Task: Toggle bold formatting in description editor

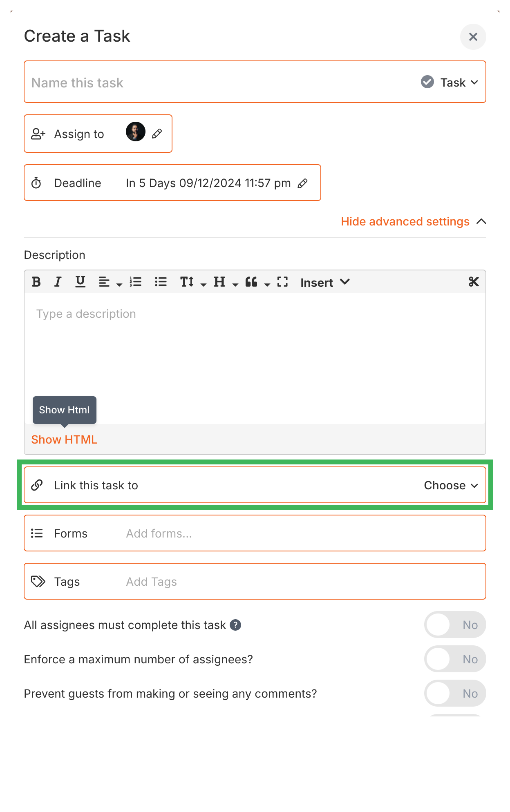Action: pos(36,282)
